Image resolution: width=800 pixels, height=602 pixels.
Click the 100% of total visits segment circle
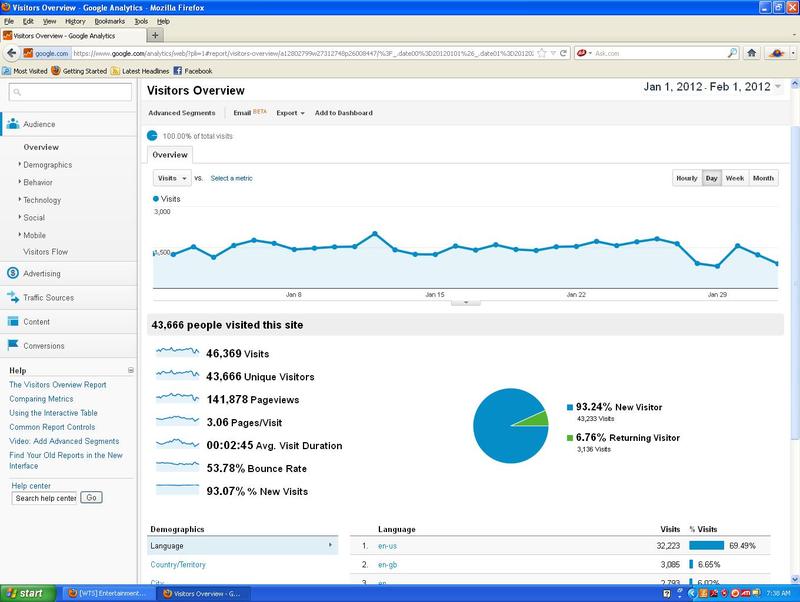[x=152, y=136]
